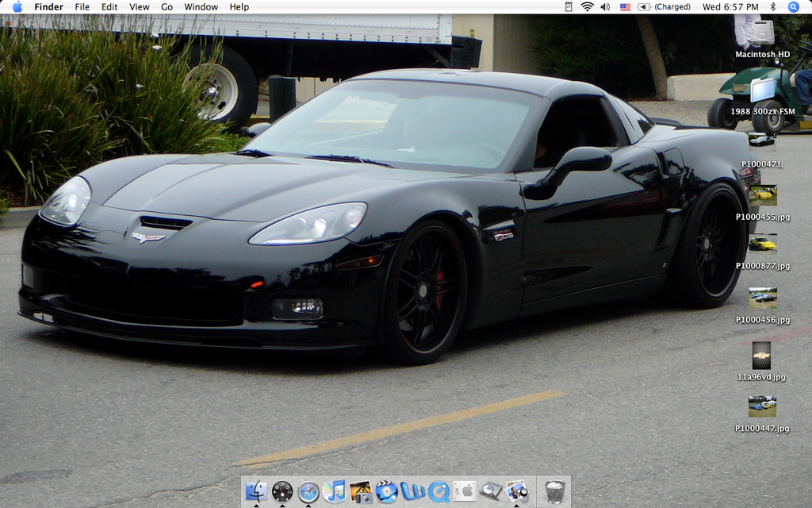Launch iDVD from the Dock
Viewport: 812px width, 508px height.
coord(386,491)
